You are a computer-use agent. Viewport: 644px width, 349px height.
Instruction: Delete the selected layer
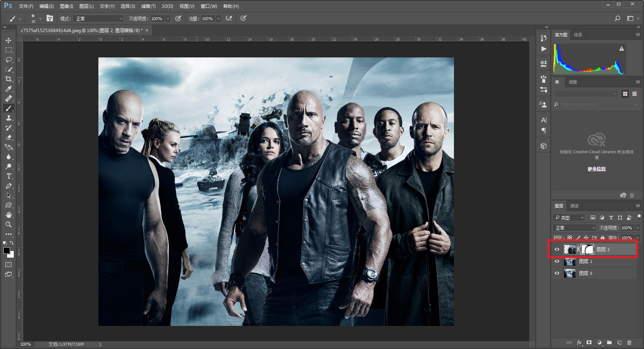629,343
